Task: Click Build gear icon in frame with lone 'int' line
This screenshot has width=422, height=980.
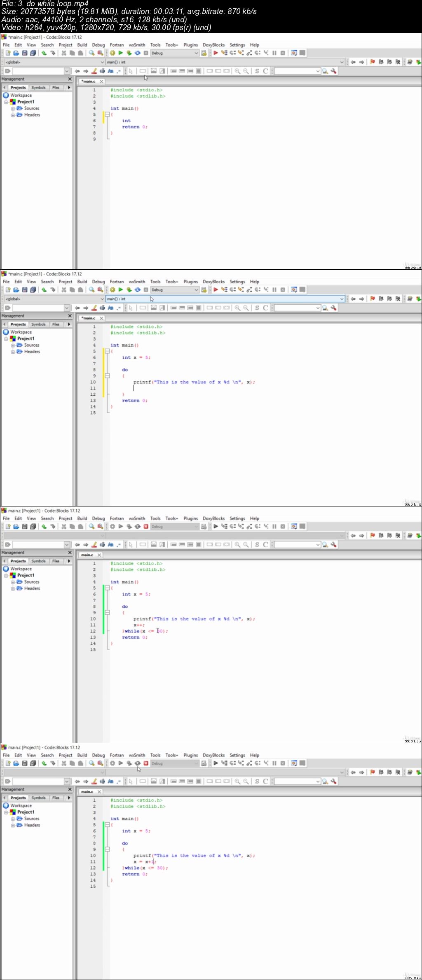Action: [113, 53]
